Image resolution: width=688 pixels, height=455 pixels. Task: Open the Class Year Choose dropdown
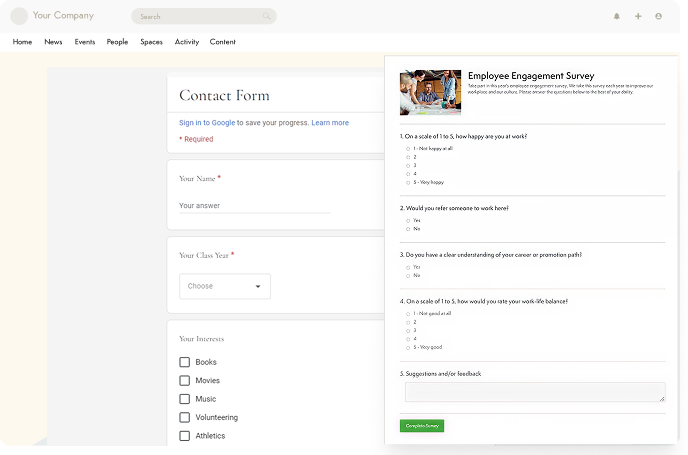pyautogui.click(x=224, y=286)
